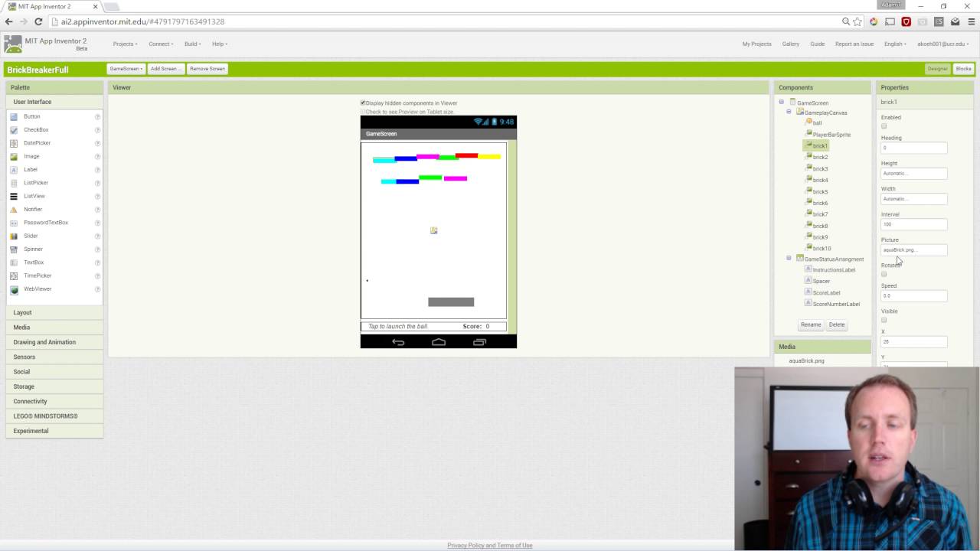Select brick5 in the component tree
980x551 pixels.
pos(820,191)
